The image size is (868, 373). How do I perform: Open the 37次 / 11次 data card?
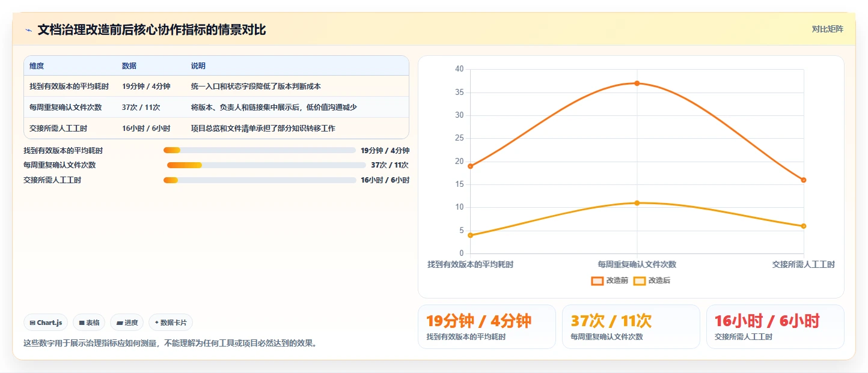pyautogui.click(x=631, y=327)
